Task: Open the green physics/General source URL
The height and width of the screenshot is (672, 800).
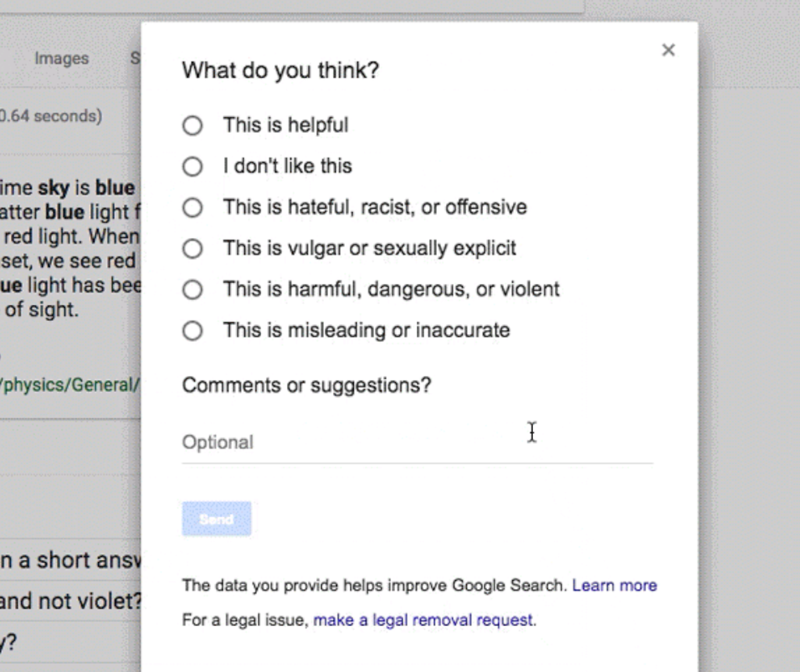Action: click(x=69, y=385)
